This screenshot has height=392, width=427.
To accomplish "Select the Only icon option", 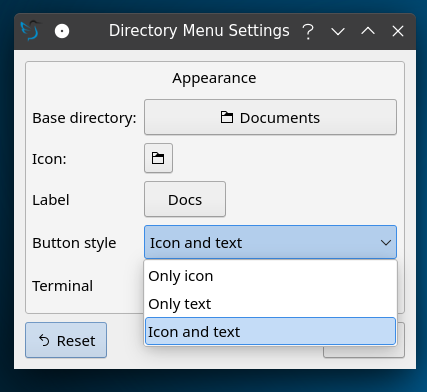I will point(270,276).
